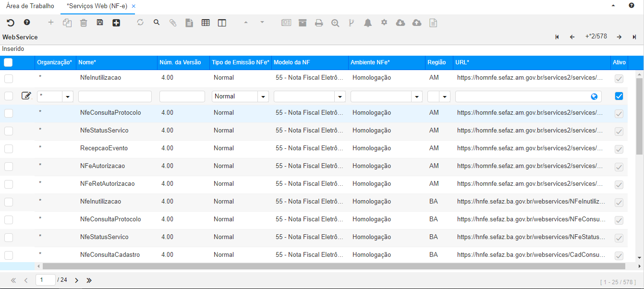Toggle grid view using table icon
Screen dimensions: 644x289
point(206,23)
